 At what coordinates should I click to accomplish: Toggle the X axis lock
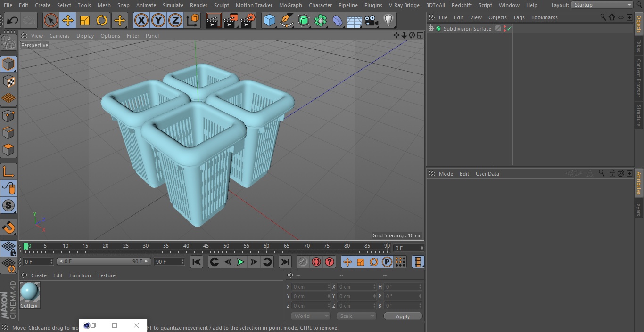click(141, 21)
